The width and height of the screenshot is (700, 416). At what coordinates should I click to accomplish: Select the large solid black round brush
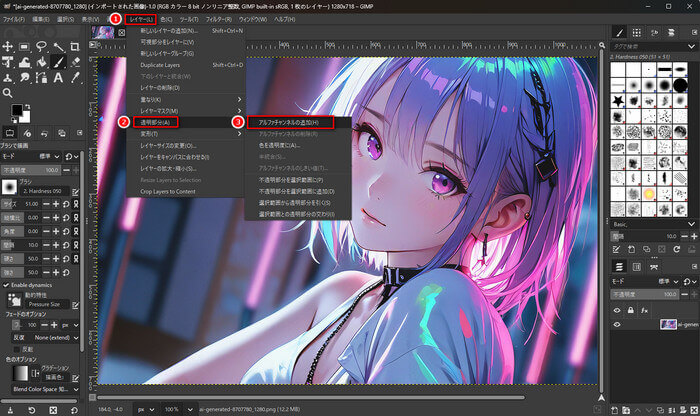[x=680, y=85]
